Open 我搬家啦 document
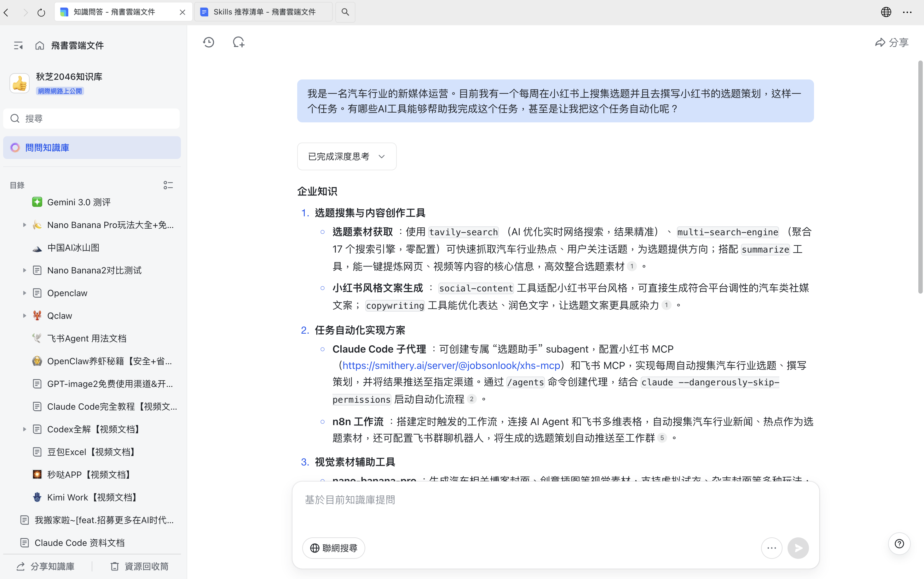 point(104,520)
